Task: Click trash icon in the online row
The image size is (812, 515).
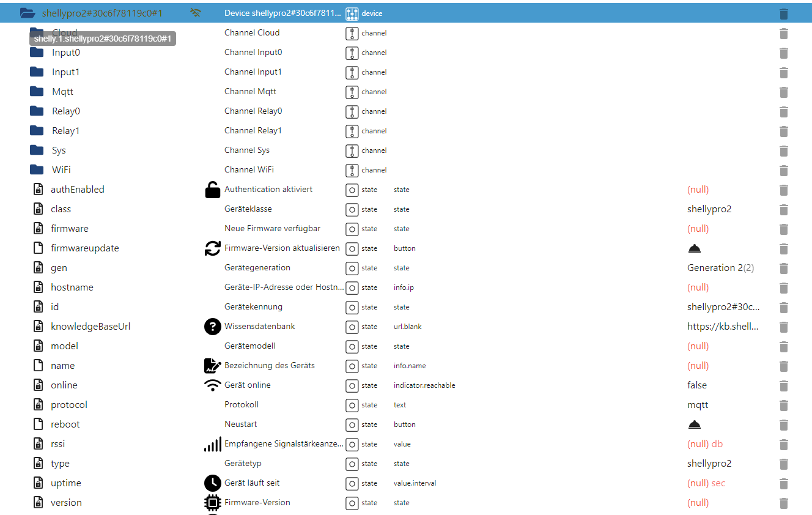Action: [784, 385]
